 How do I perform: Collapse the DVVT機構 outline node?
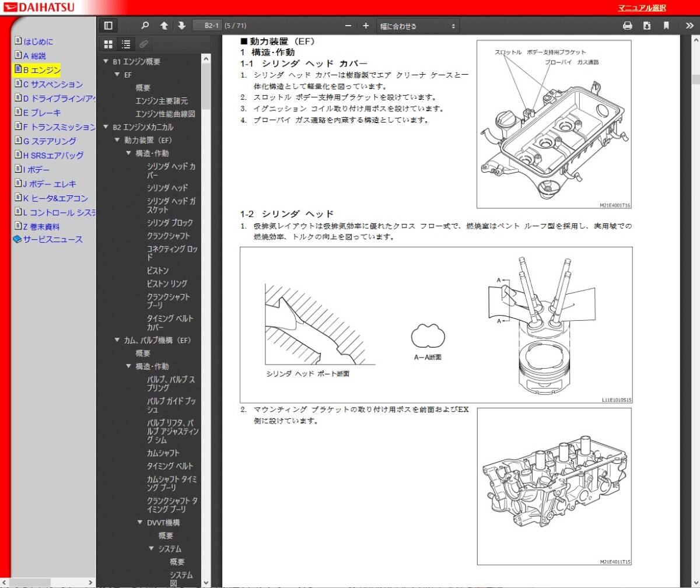pos(140,523)
